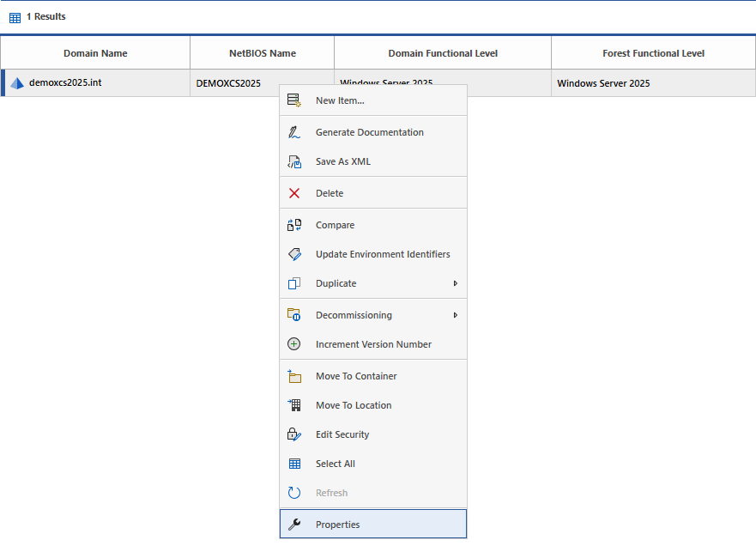Image resolution: width=756 pixels, height=546 pixels.
Task: Click the green Increment Version Number icon
Action: click(294, 344)
